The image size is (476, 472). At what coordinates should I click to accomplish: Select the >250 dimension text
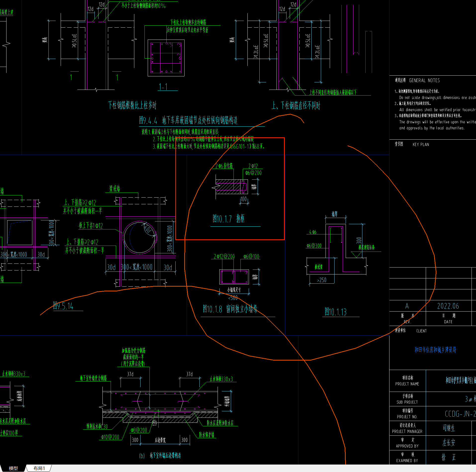(322, 280)
